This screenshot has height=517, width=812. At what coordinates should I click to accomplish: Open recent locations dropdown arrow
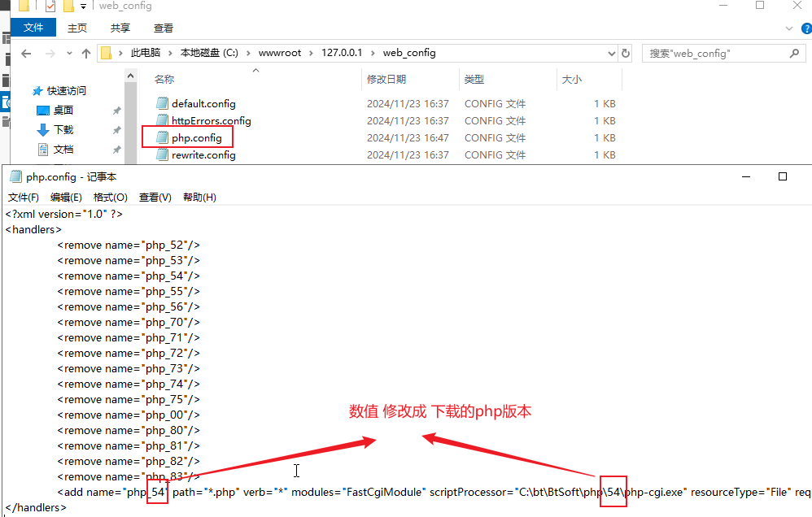tap(69, 54)
